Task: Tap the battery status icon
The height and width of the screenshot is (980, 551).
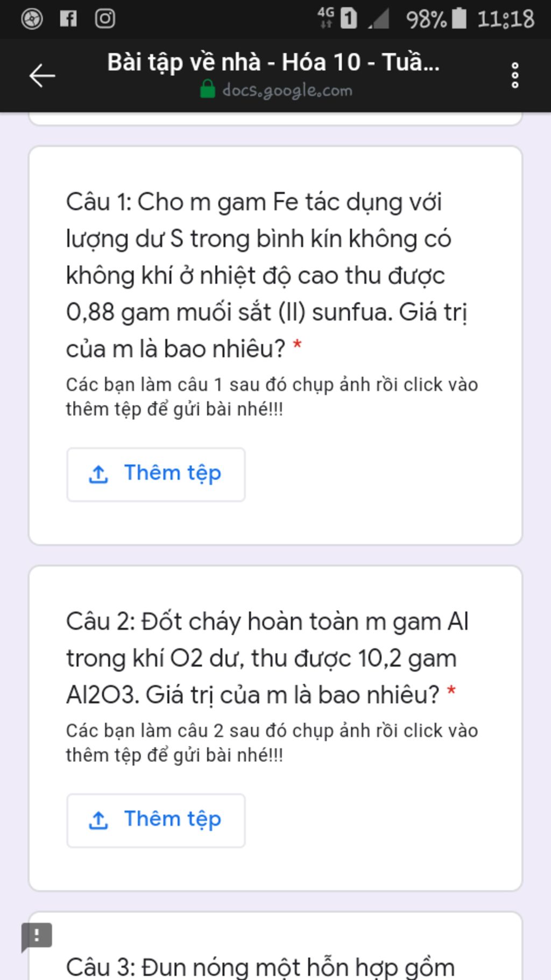Action: pos(459,18)
